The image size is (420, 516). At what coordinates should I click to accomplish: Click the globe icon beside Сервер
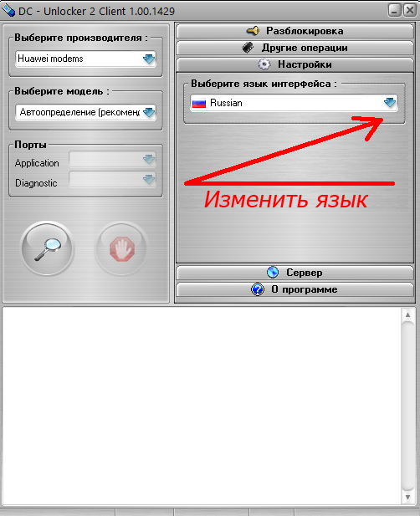273,273
